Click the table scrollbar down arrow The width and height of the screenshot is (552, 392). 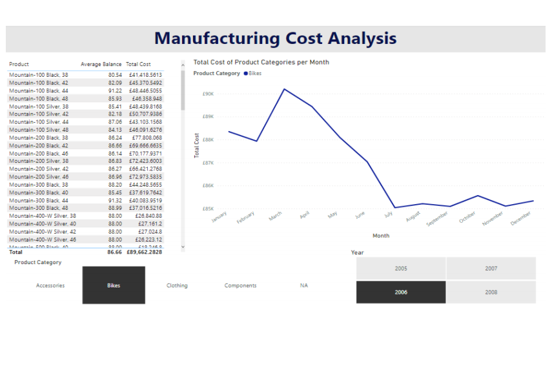[183, 247]
